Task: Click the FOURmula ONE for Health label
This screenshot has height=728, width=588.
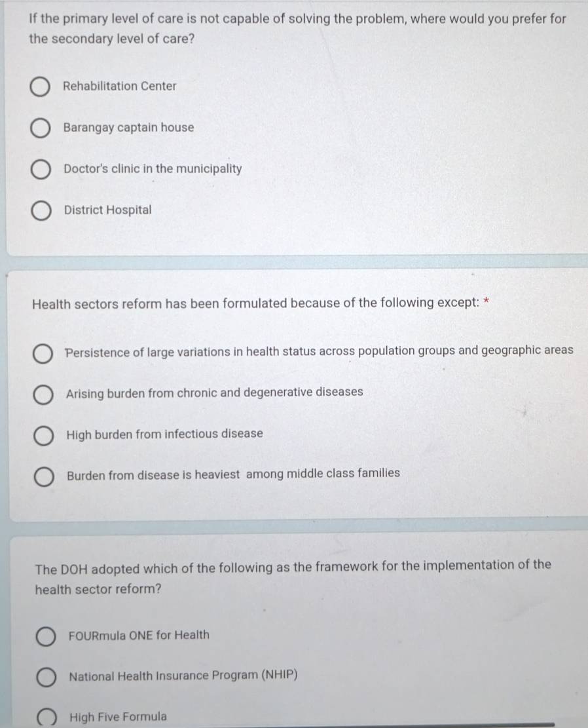Action: tap(139, 635)
